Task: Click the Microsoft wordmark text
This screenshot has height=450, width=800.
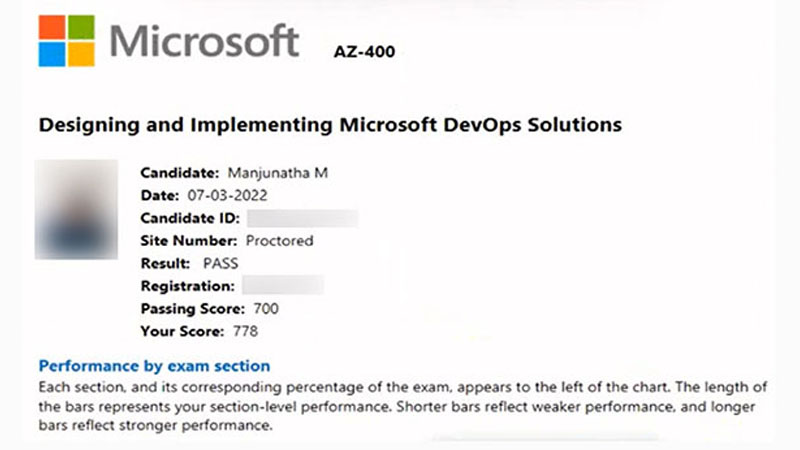Action: click(x=204, y=42)
